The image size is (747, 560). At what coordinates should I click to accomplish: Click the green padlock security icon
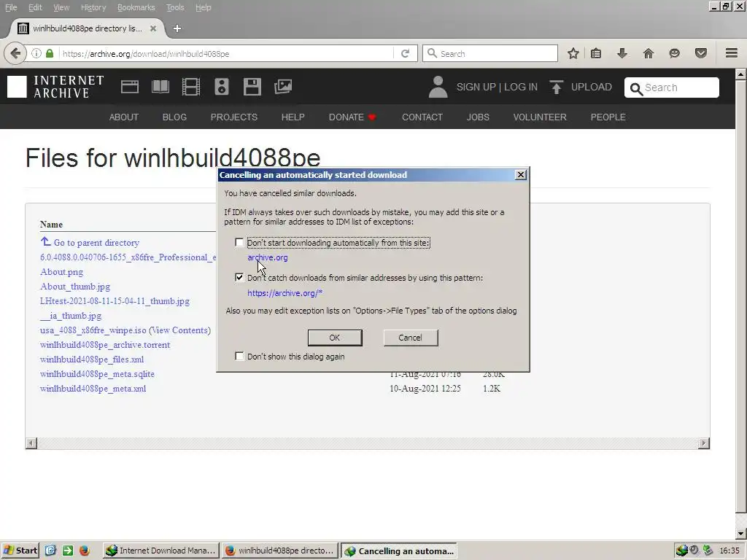point(50,53)
